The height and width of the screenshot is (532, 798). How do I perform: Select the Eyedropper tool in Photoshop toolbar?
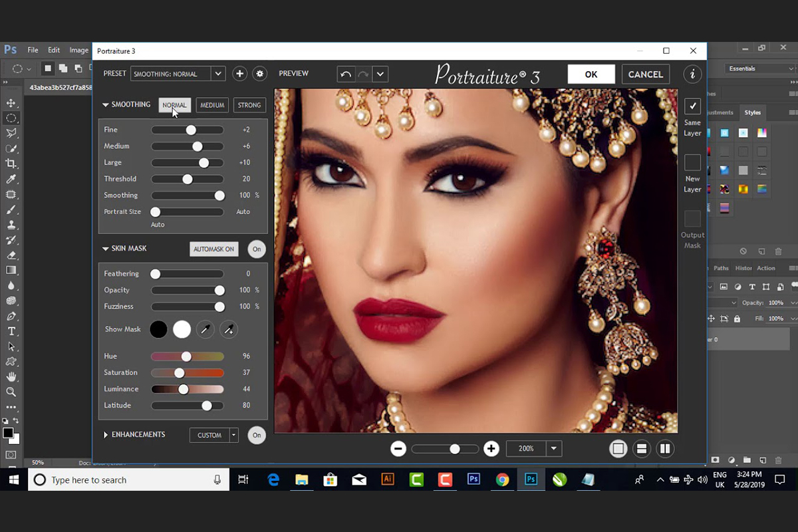click(x=11, y=179)
